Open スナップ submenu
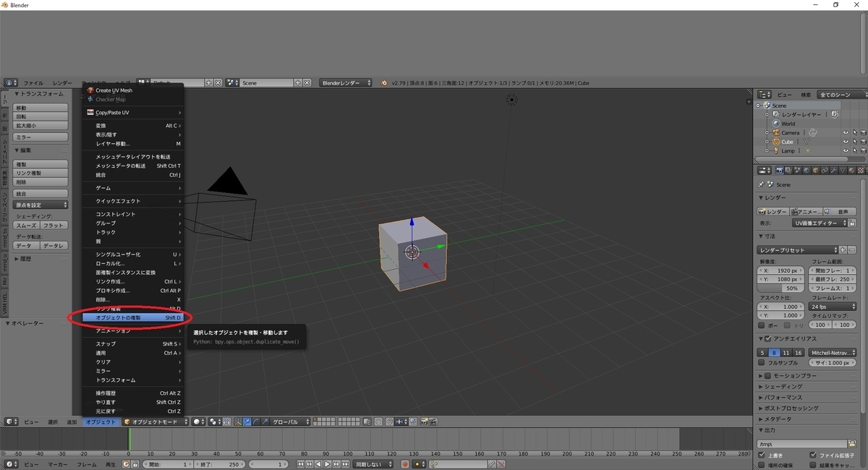This screenshot has height=470, width=868. [132, 343]
